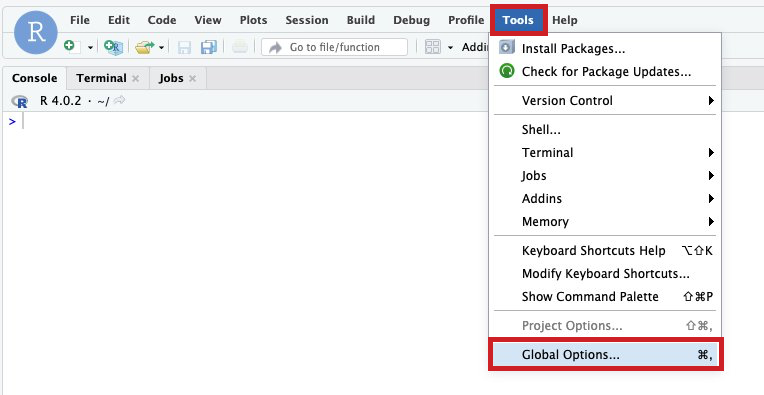Screen dimensions: 764x395
Task: Select Check for Package Updates
Action: coord(605,72)
